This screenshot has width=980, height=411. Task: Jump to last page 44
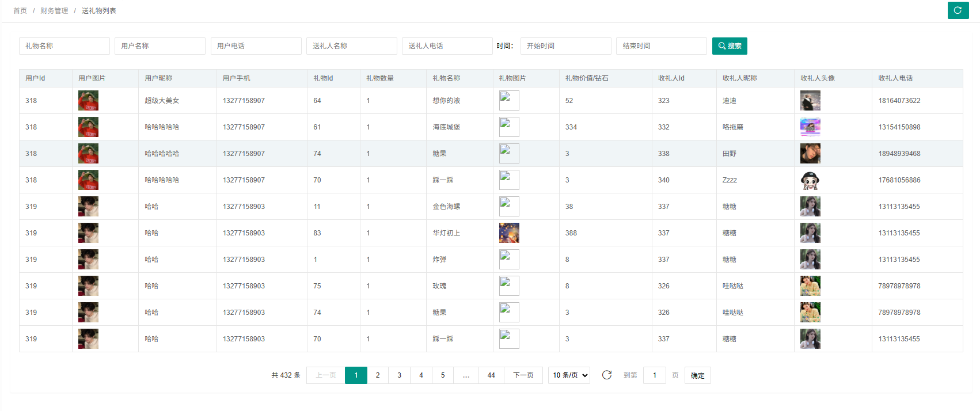[491, 375]
